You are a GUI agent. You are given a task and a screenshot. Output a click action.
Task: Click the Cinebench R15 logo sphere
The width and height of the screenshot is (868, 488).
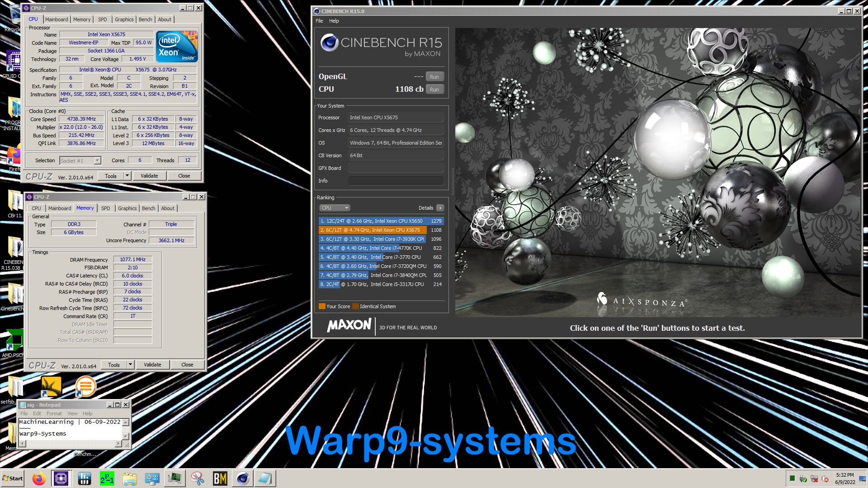click(x=330, y=43)
